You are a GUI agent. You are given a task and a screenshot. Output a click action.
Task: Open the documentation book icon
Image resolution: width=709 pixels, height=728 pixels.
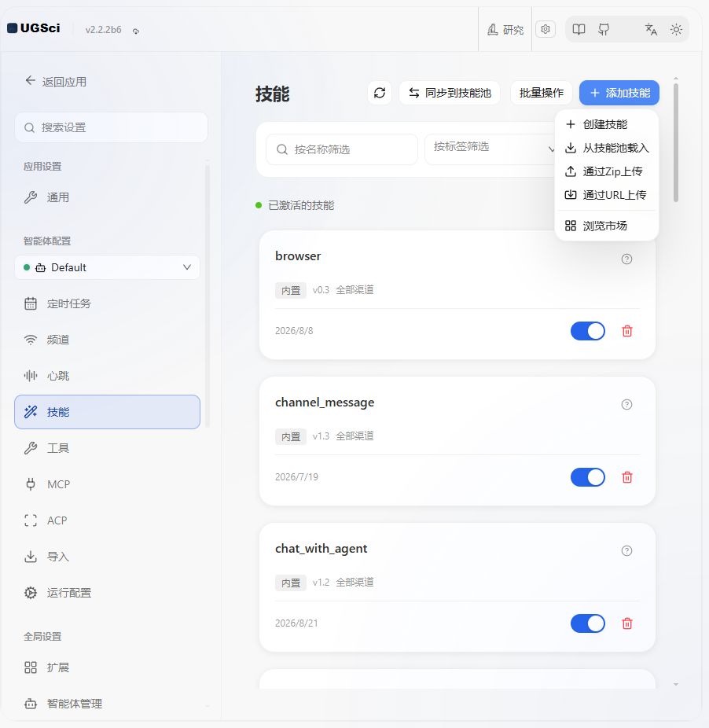coord(579,29)
